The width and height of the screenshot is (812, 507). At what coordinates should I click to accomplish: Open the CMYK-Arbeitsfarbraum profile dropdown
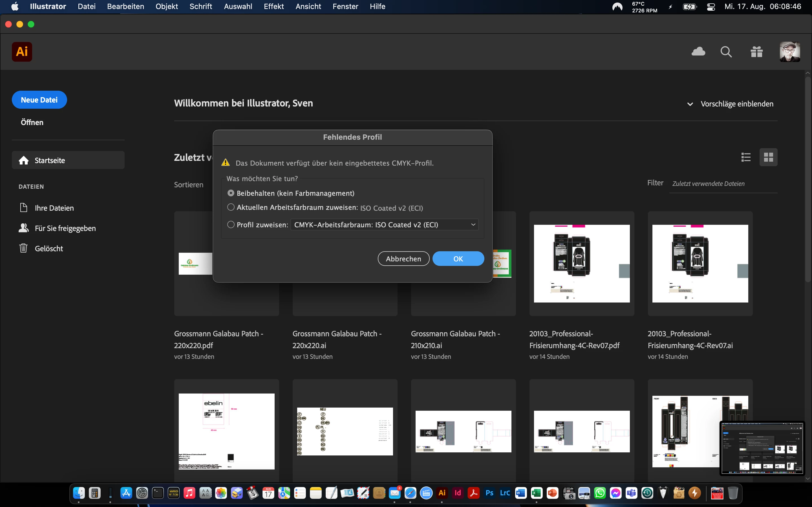384,225
